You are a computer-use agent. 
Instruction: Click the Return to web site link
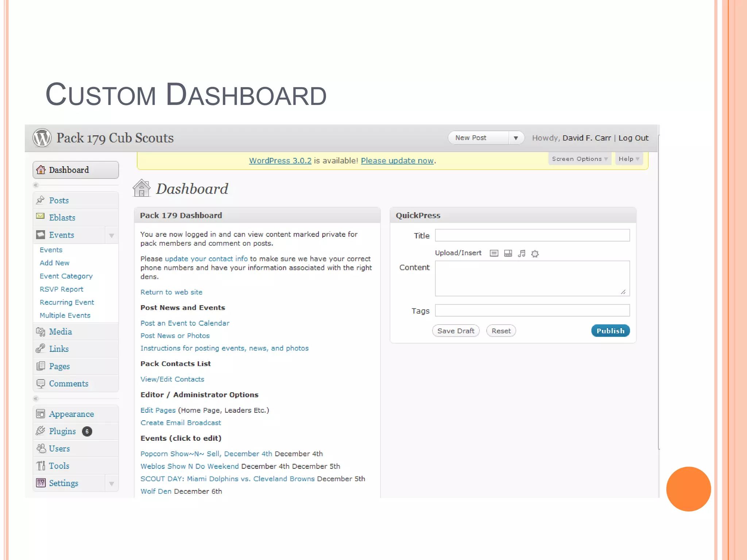[x=171, y=292]
